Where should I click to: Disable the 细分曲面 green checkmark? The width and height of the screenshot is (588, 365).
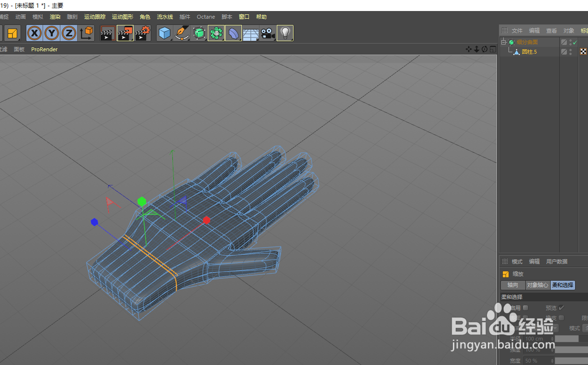coord(575,42)
